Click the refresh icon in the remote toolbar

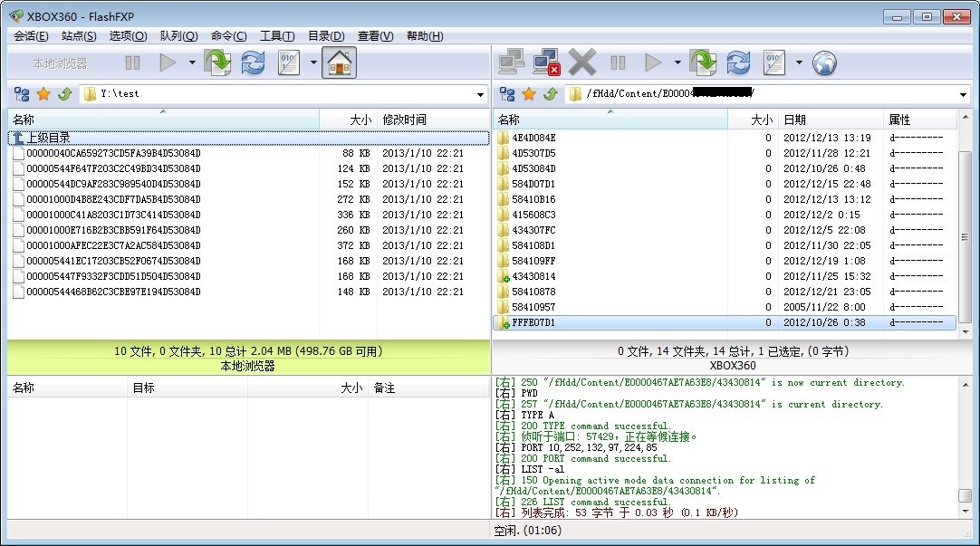click(738, 62)
